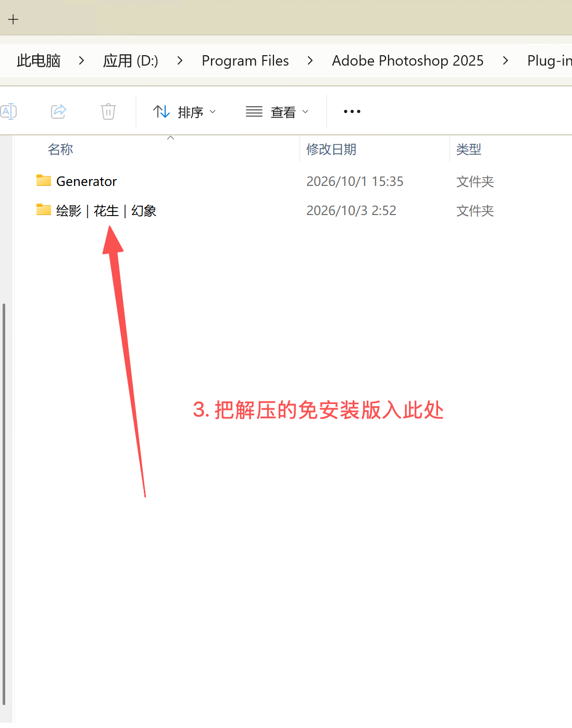Screen dimensions: 572x728
Task: Click the rename icon in the toolbar
Action: tap(8, 111)
